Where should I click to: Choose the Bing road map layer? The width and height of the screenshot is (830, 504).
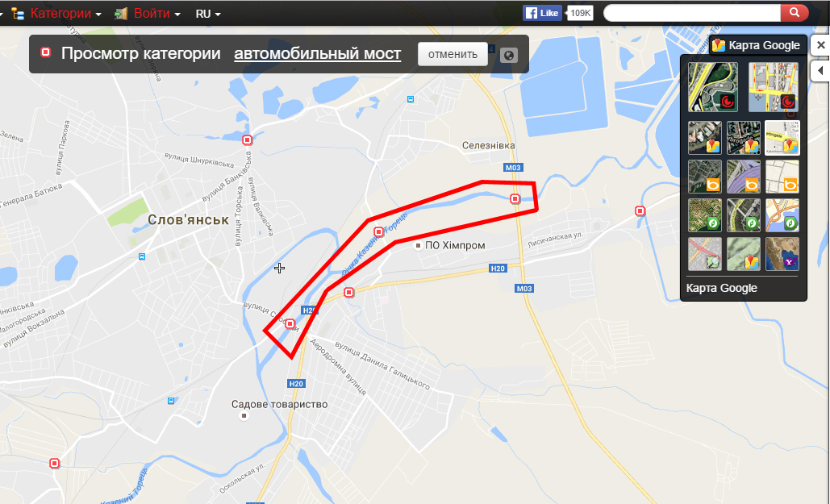(782, 177)
